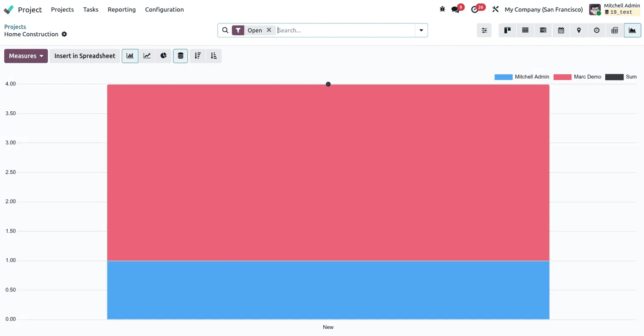Open the Configuration menu
This screenshot has height=336, width=644.
pos(164,9)
